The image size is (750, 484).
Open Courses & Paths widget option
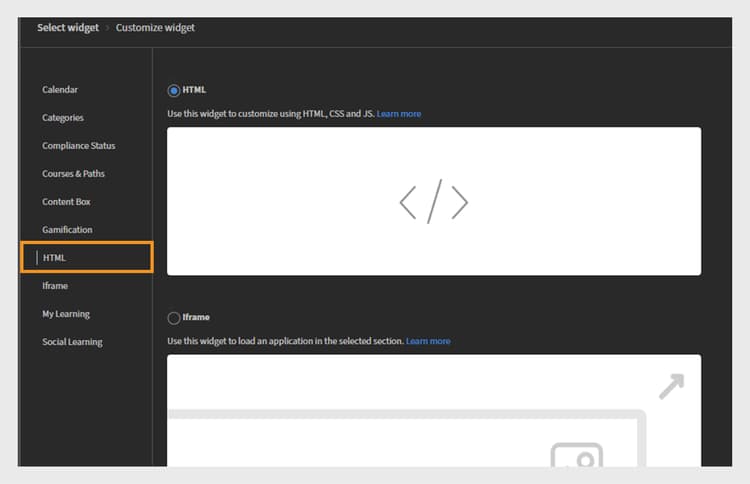(x=73, y=174)
